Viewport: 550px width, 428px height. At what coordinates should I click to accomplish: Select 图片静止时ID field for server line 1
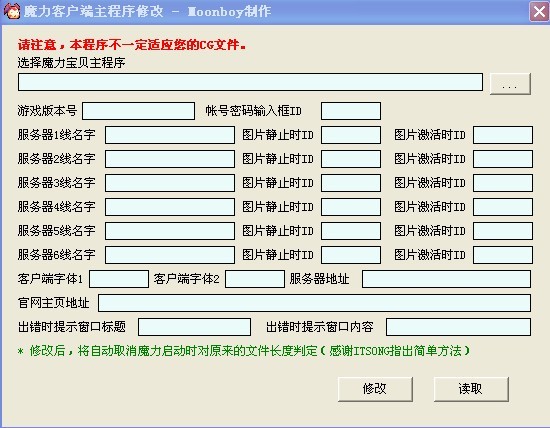tap(351, 135)
